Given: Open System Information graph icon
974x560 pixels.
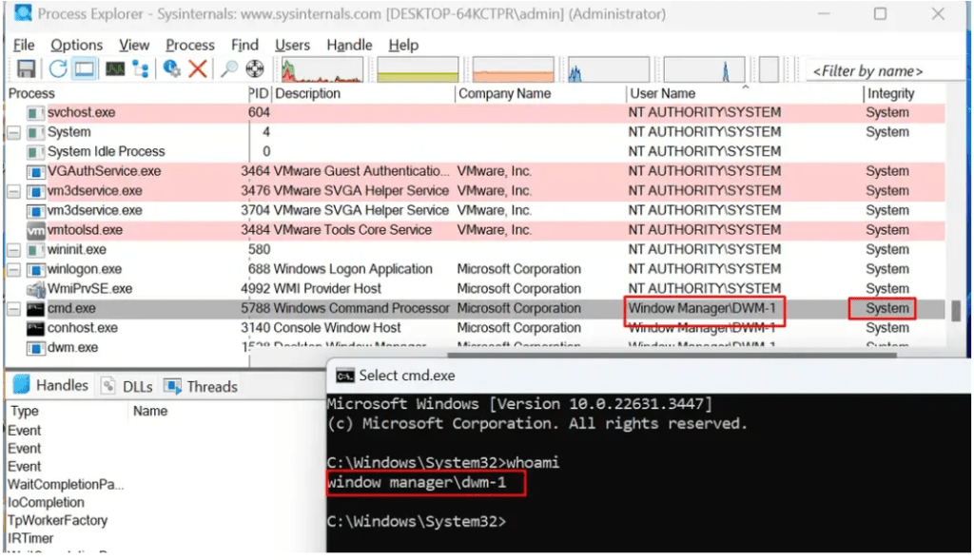Looking at the screenshot, I should pyautogui.click(x=114, y=68).
